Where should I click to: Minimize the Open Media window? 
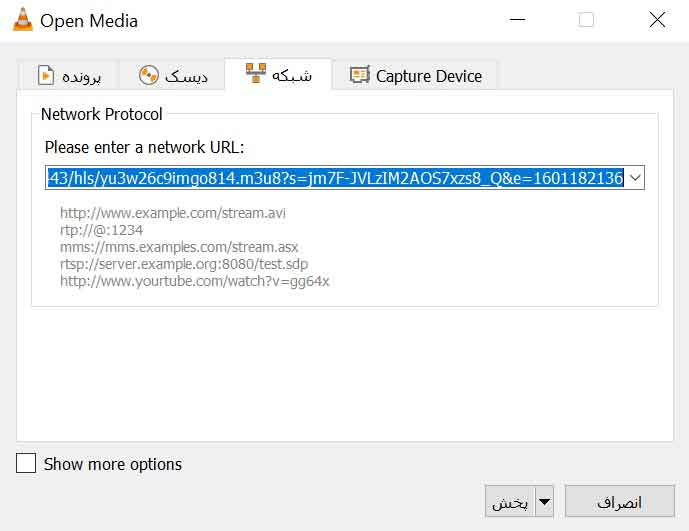tap(517, 20)
